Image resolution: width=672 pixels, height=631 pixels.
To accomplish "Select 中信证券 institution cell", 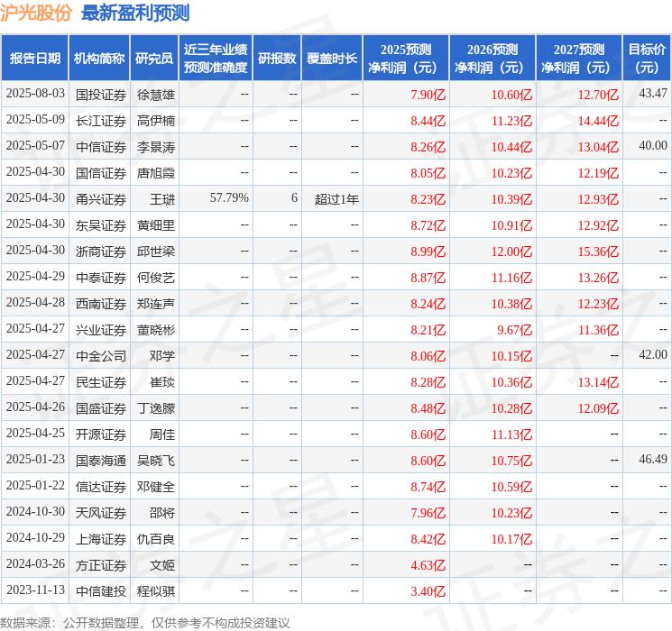I will (x=101, y=147).
